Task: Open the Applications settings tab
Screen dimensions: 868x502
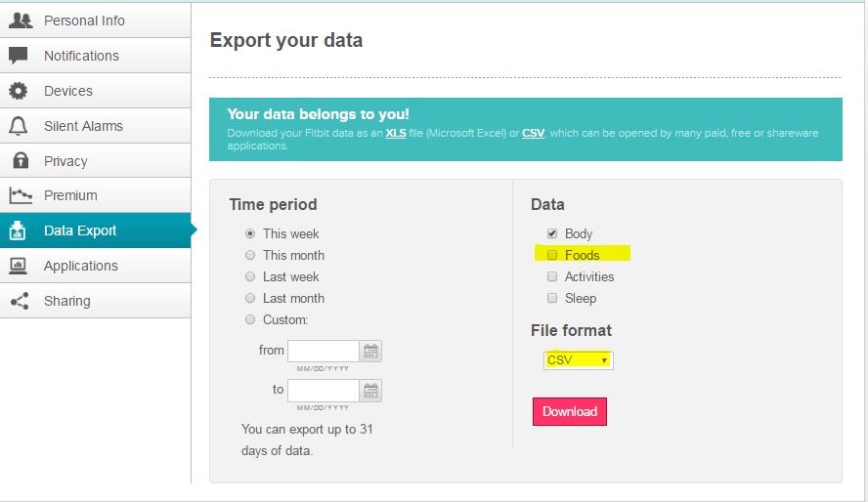Action: pyautogui.click(x=80, y=266)
